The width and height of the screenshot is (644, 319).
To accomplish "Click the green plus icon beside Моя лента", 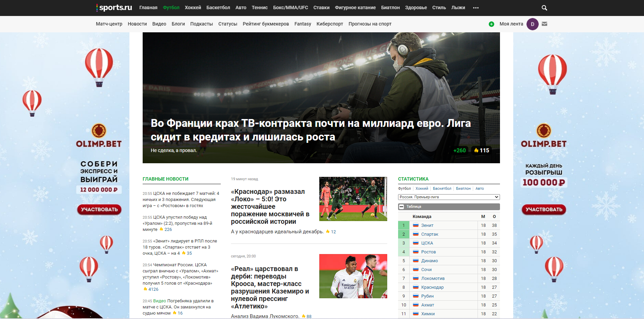I will [491, 24].
